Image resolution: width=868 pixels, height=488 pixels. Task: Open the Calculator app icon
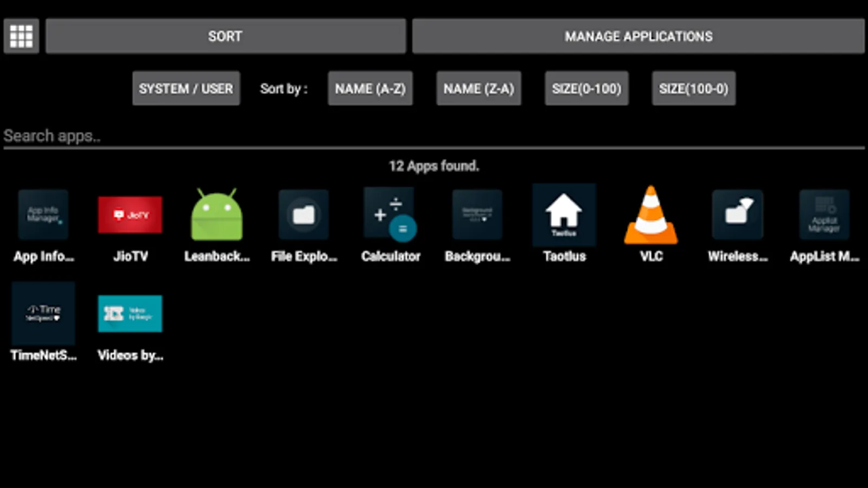point(391,214)
